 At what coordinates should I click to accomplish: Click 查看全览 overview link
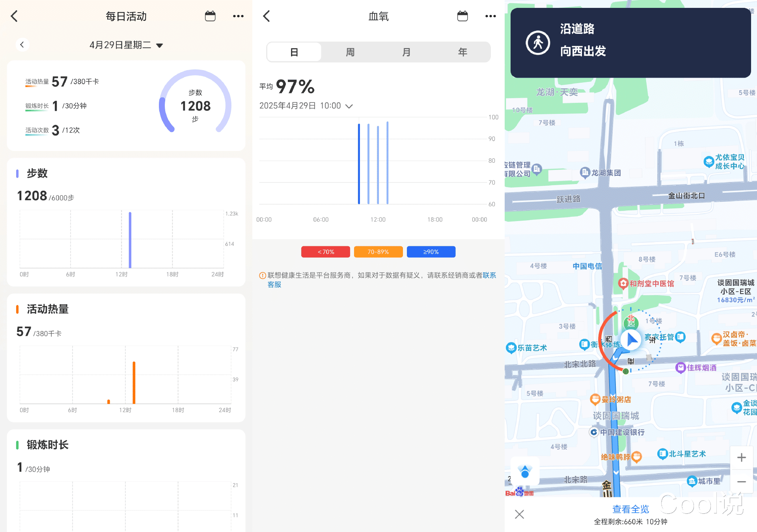(x=630, y=509)
